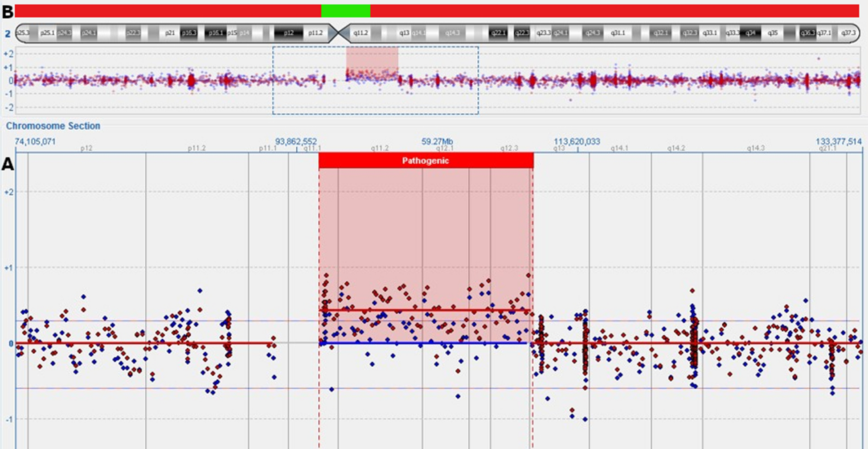Viewport: 868px width, 449px height.
Task: Click the chromosome number 2 label
Action: click(8, 33)
